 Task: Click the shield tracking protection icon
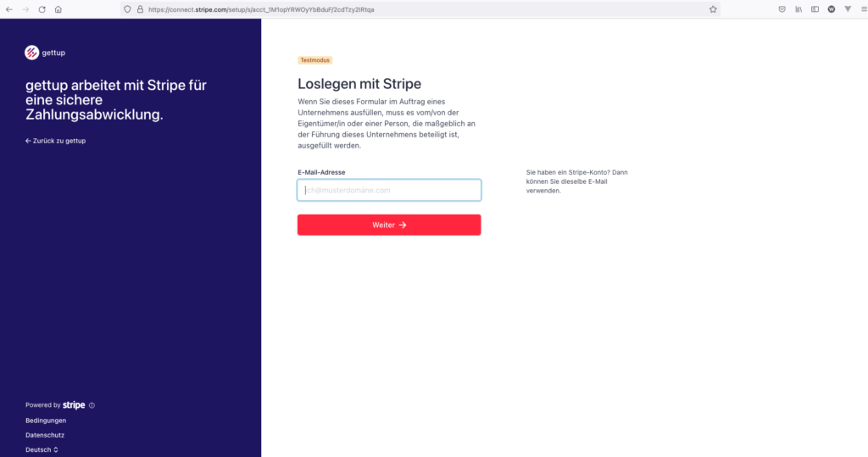[127, 9]
